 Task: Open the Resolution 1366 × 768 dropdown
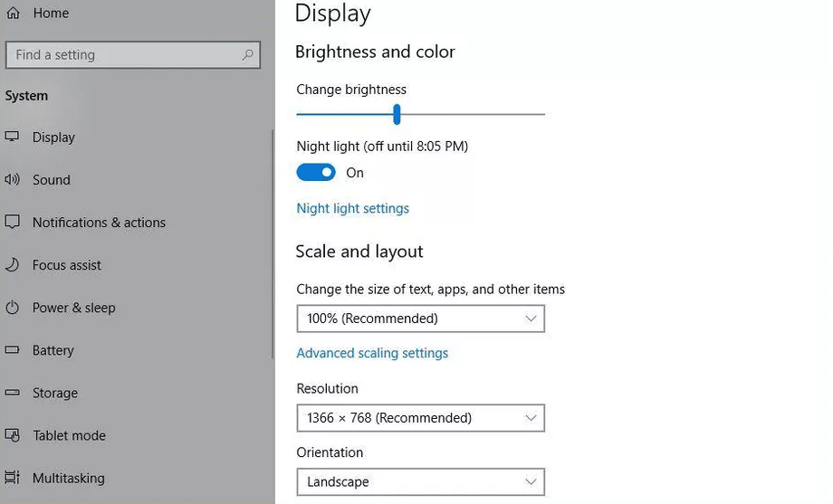coord(421,418)
